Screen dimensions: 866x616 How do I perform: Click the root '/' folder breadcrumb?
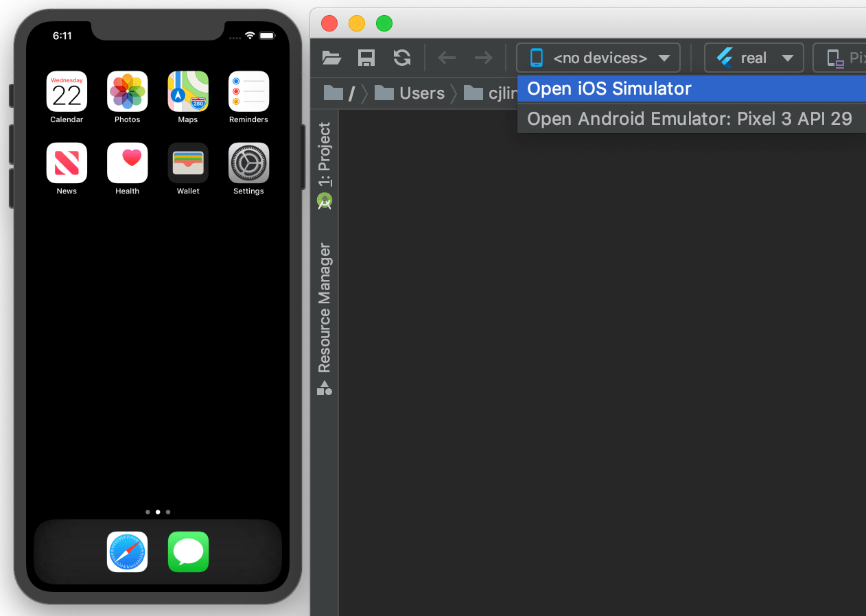pos(339,93)
